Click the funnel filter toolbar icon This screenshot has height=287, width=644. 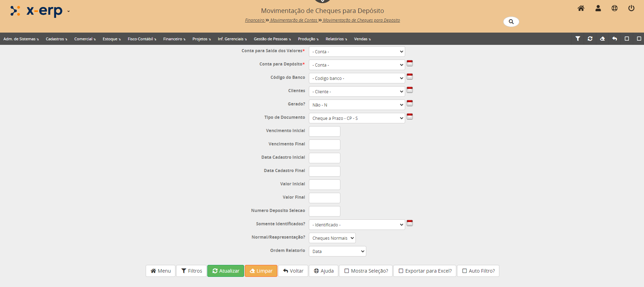(x=578, y=39)
